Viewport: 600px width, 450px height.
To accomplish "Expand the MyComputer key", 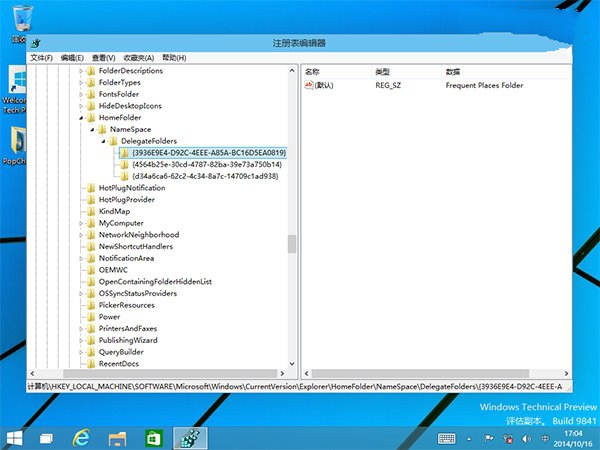I will (81, 223).
